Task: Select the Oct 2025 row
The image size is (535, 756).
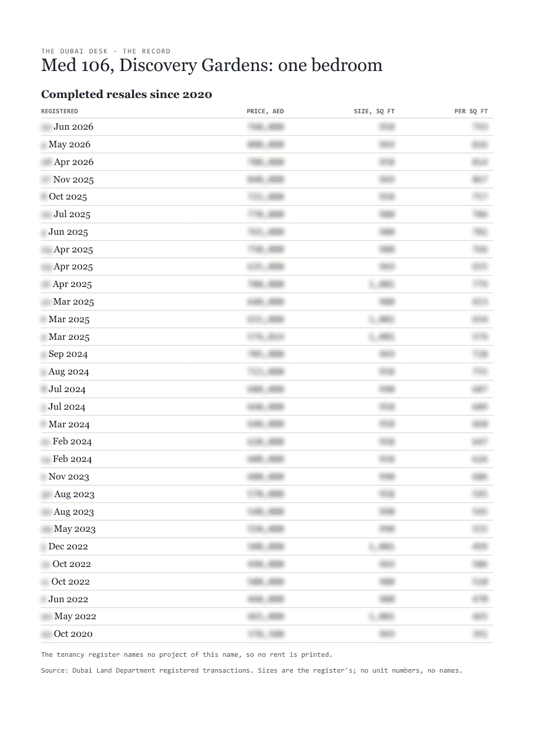Action: point(267,197)
